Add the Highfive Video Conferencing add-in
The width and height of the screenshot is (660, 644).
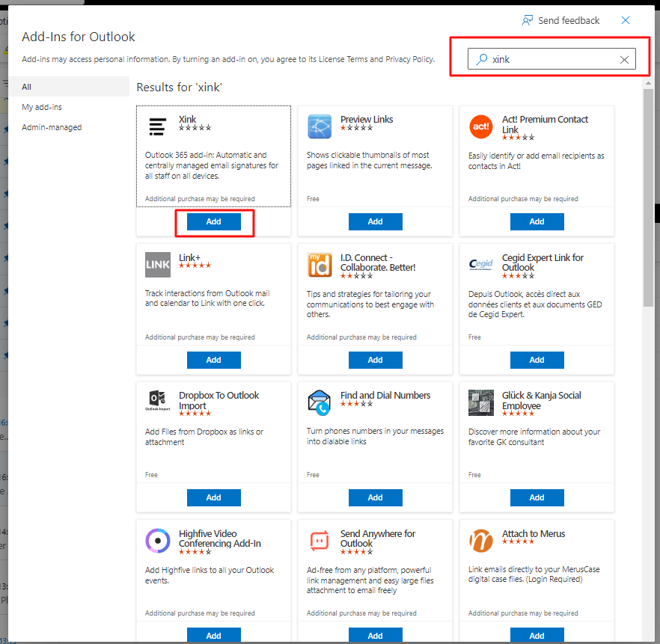pyautogui.click(x=214, y=635)
